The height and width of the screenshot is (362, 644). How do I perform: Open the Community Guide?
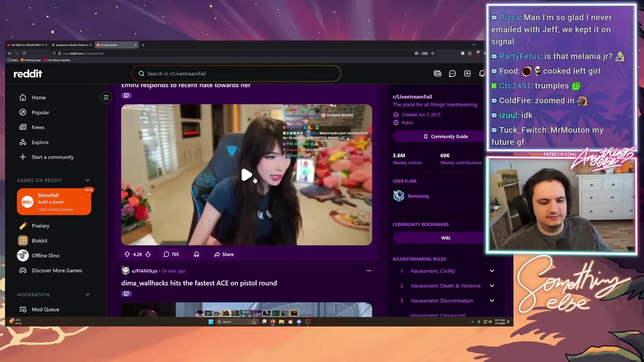(446, 136)
